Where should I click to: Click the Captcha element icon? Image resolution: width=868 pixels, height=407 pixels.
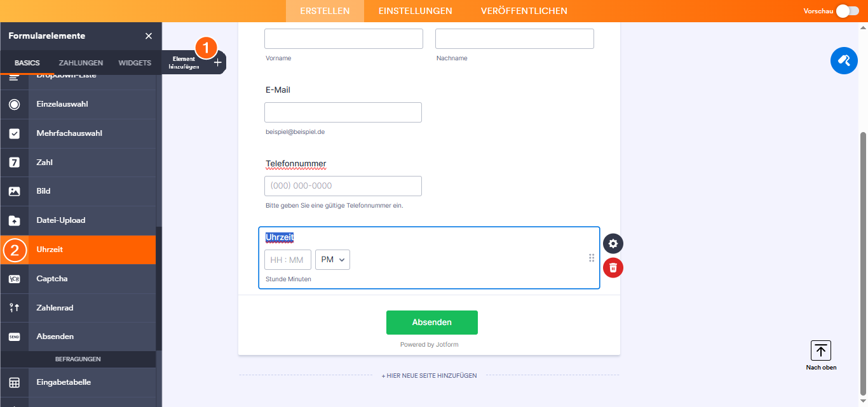pyautogui.click(x=14, y=279)
